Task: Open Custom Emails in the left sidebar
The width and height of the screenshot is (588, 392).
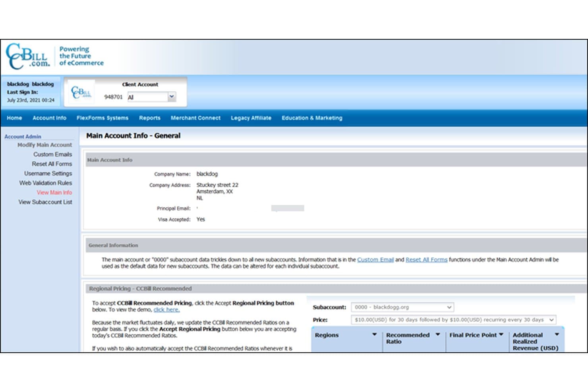Action: [52, 154]
